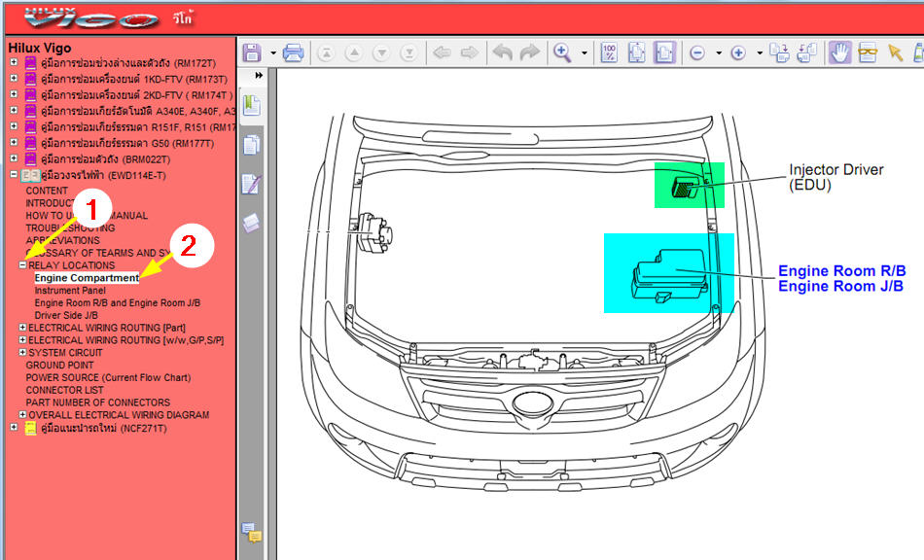Open GROUND POINT entry
Screen dimensions: 924x560
(x=59, y=366)
